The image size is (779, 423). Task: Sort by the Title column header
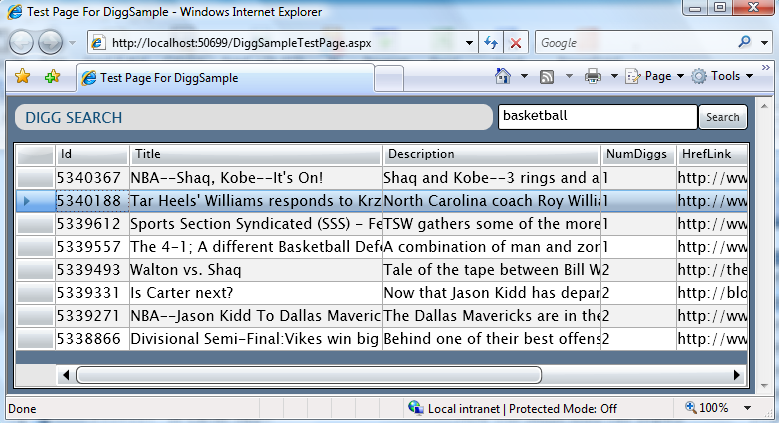(256, 155)
